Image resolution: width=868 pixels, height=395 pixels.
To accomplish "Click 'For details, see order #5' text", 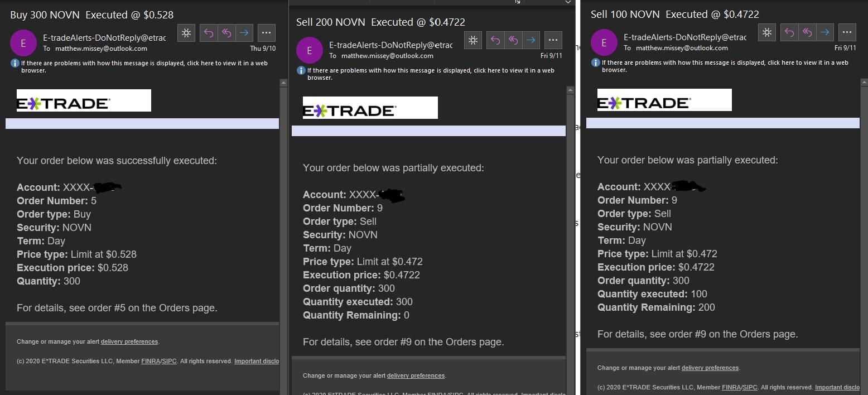I will point(117,308).
